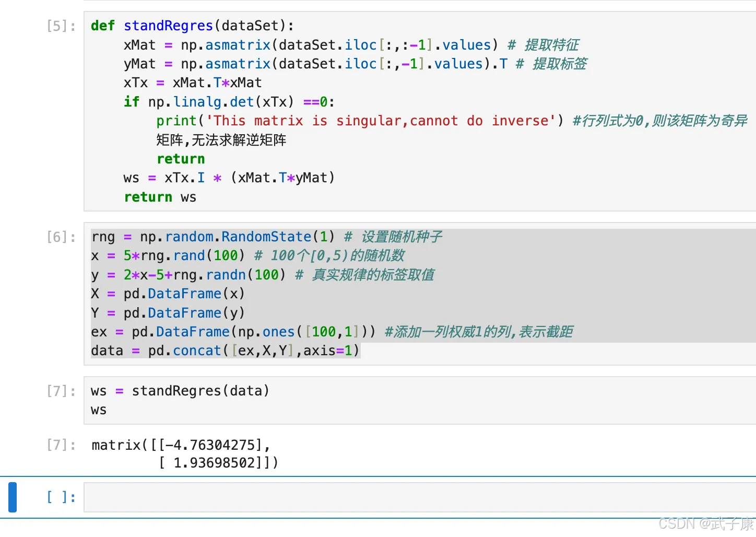Click the 'ws = standRegres(data)' line
This screenshot has width=756, height=537.
(x=180, y=391)
